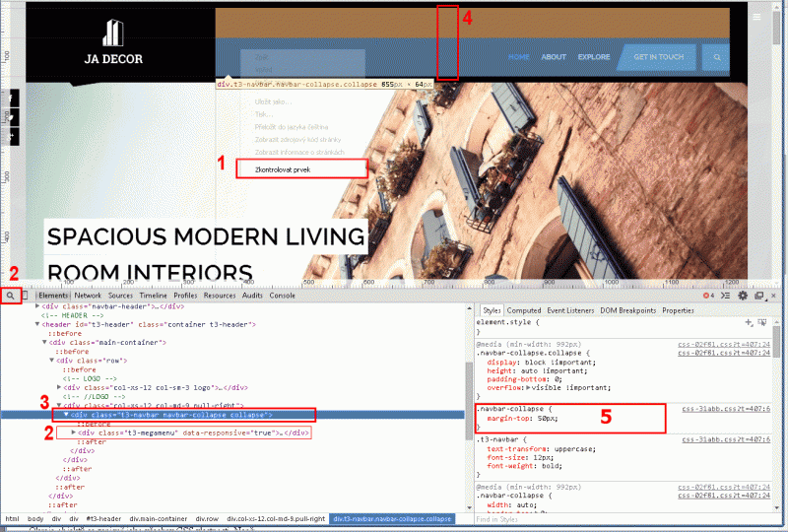Image resolution: width=788 pixels, height=532 pixels.
Task: Select #t3-header in the breadcrumb bar
Action: point(103,519)
